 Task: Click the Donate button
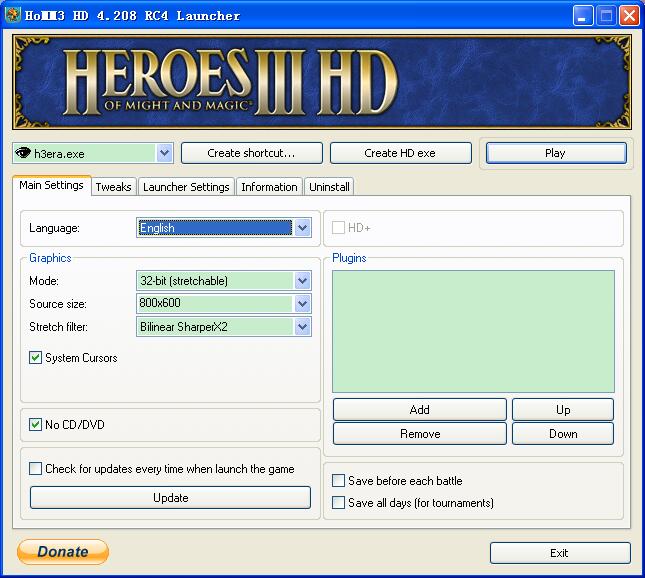point(63,552)
